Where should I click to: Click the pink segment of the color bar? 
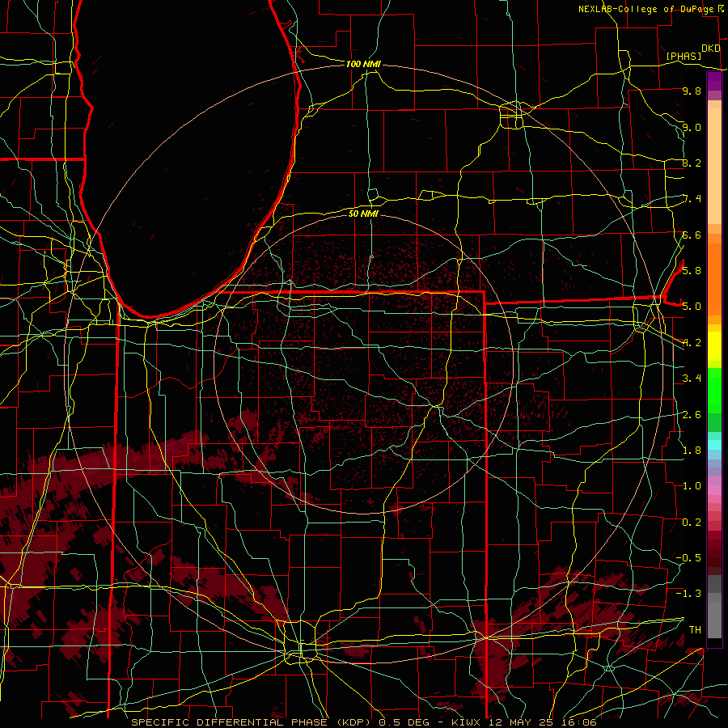(x=714, y=490)
